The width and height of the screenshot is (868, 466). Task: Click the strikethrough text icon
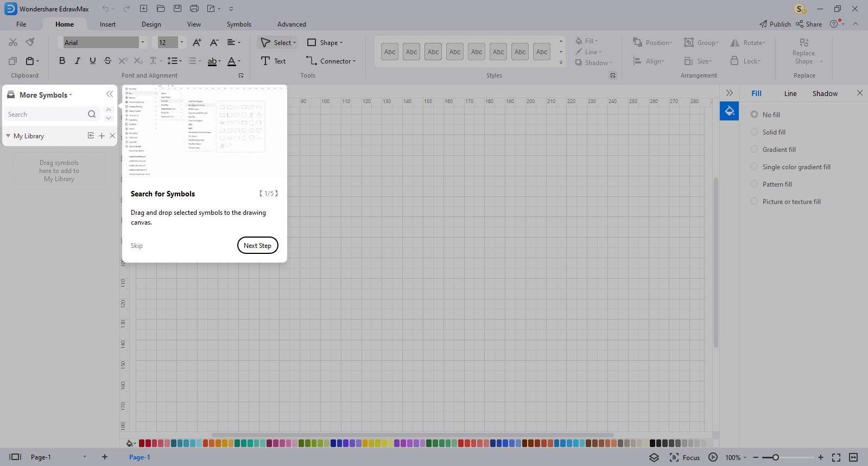tap(107, 61)
